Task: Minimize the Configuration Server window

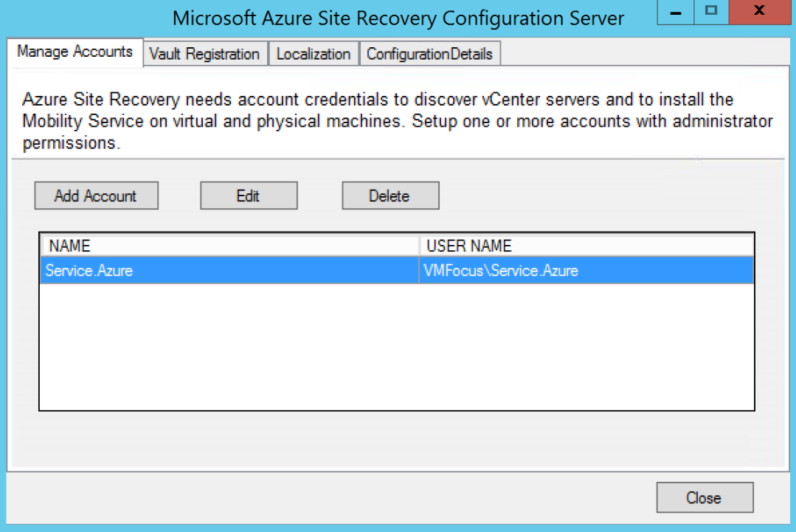Action: click(674, 12)
